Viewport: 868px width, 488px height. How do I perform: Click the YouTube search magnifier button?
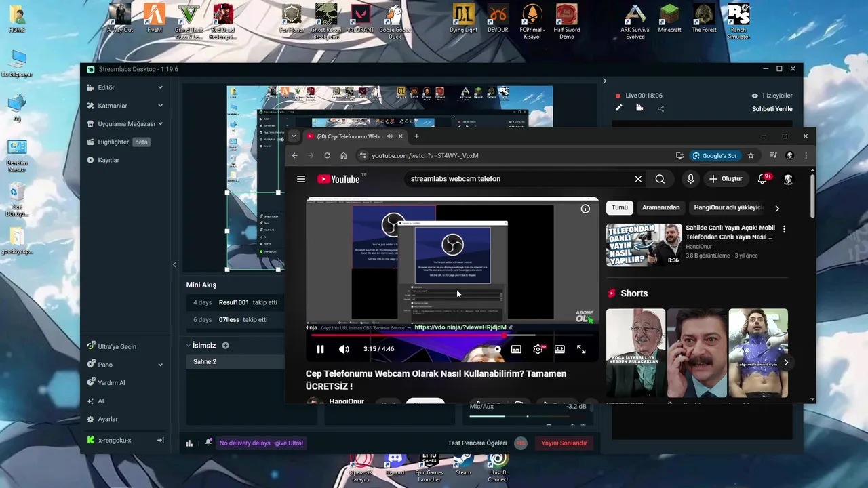[x=660, y=179]
